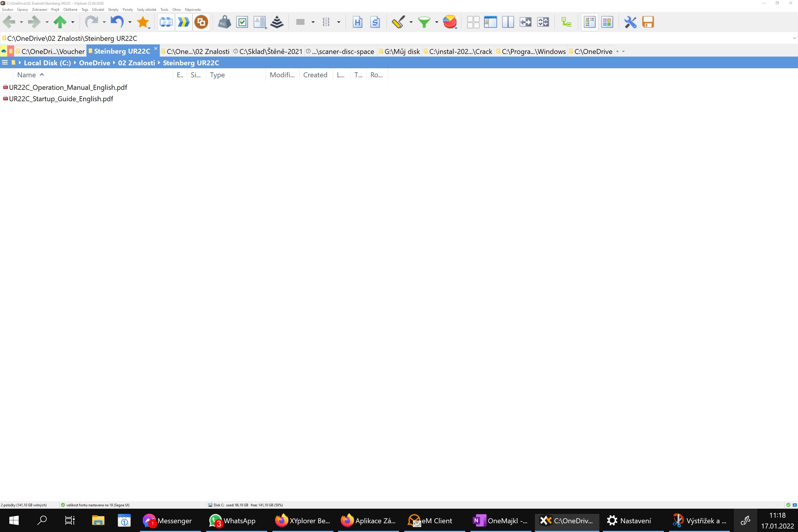Viewport: 798px width, 532px height.
Task: Toggle the checkbox selection mode button
Action: [242, 22]
